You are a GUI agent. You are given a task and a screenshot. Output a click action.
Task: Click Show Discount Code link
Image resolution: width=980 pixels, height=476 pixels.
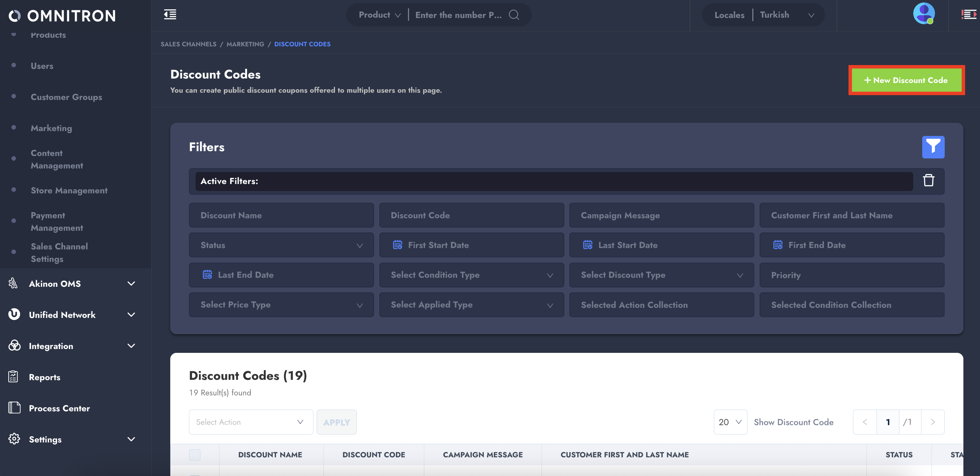click(793, 422)
